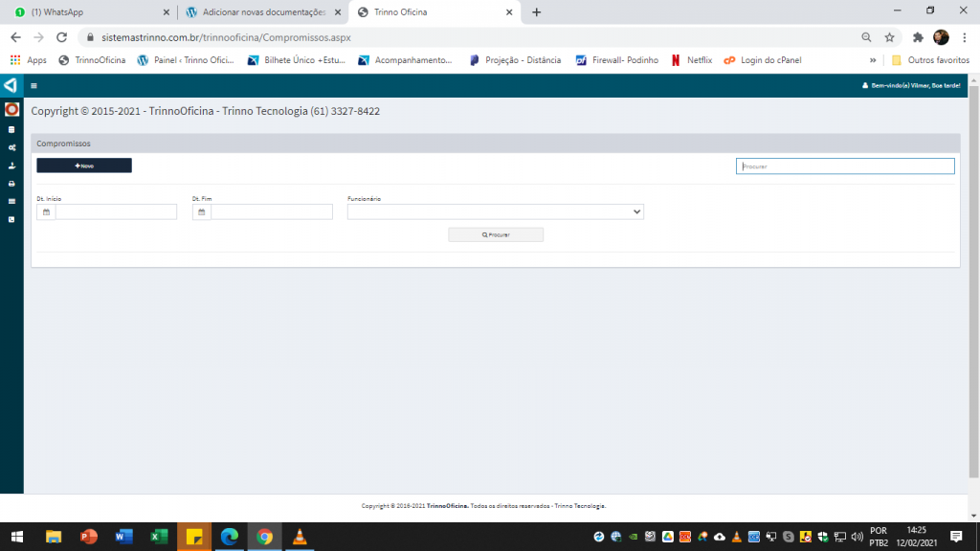Click the Dt. Início date field

pyautogui.click(x=116, y=211)
